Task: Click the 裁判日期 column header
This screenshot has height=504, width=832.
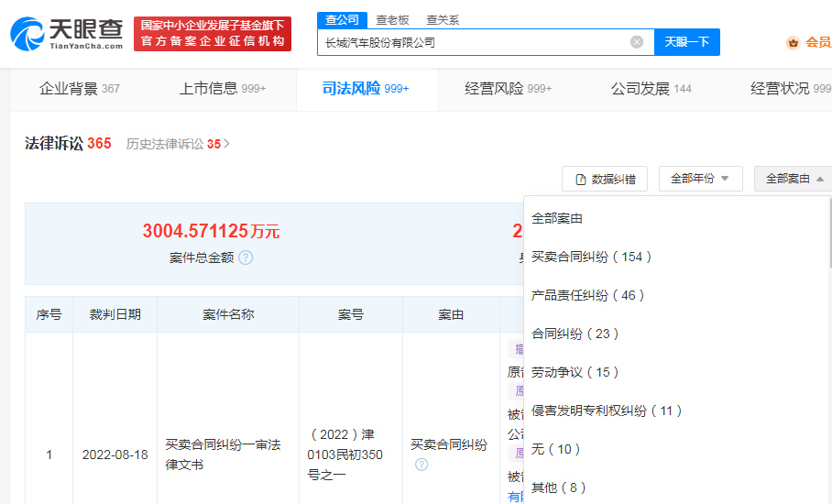Action: [115, 314]
